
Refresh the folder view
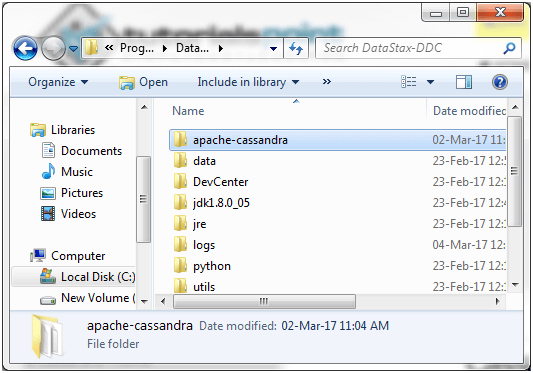296,48
